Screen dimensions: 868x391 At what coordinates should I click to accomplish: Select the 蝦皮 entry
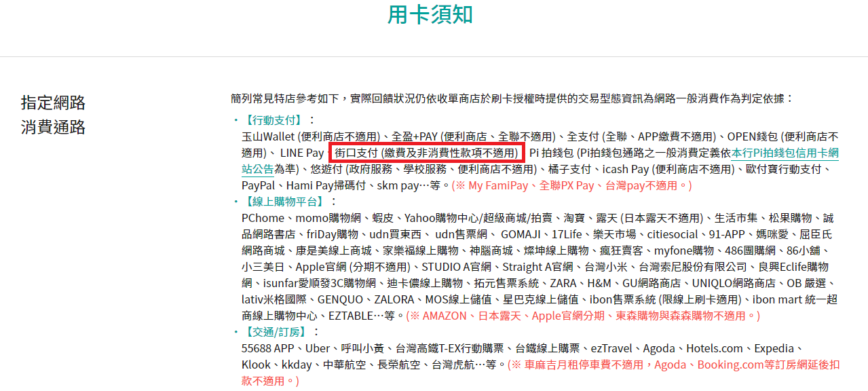pyautogui.click(x=383, y=218)
